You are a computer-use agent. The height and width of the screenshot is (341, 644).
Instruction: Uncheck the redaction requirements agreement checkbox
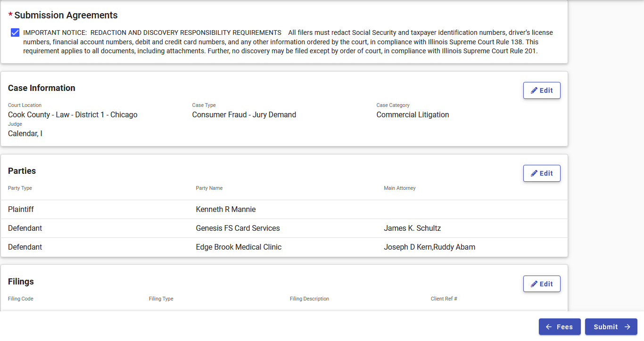pyautogui.click(x=15, y=32)
